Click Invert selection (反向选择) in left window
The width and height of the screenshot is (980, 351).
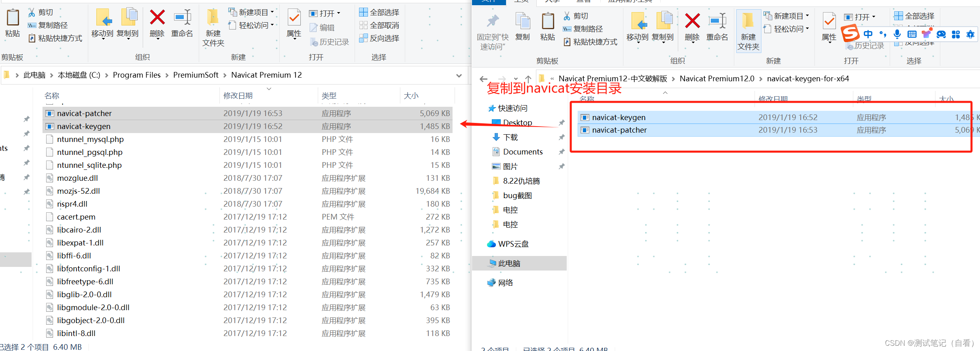tap(379, 38)
